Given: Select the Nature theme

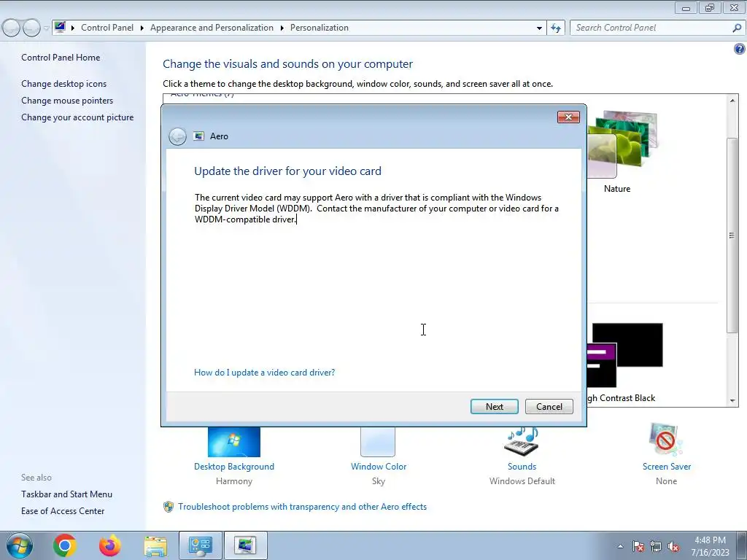Looking at the screenshot, I should click(622, 152).
